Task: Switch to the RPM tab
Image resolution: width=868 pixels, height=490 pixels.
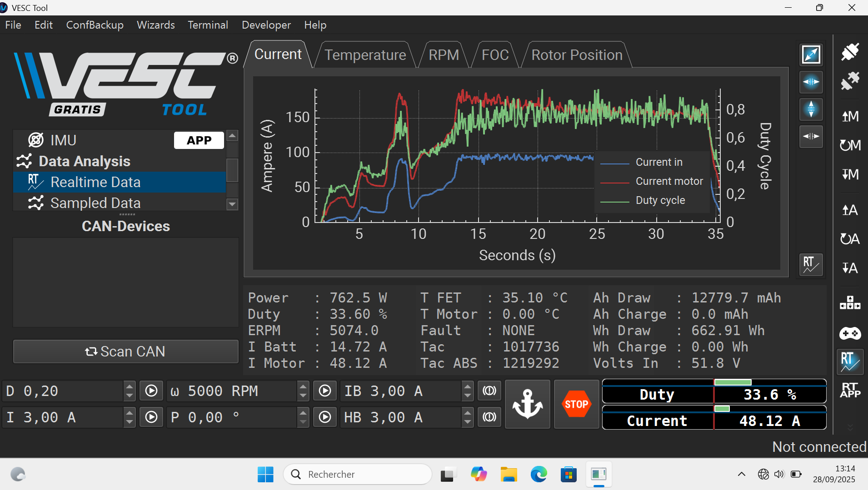Action: pos(444,55)
